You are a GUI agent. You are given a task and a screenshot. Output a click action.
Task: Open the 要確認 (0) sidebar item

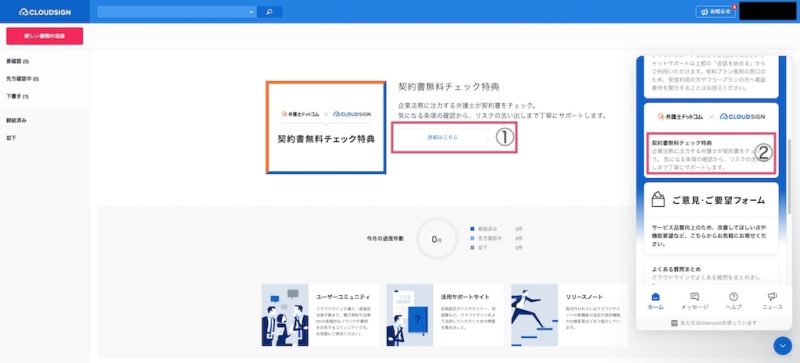tap(17, 61)
